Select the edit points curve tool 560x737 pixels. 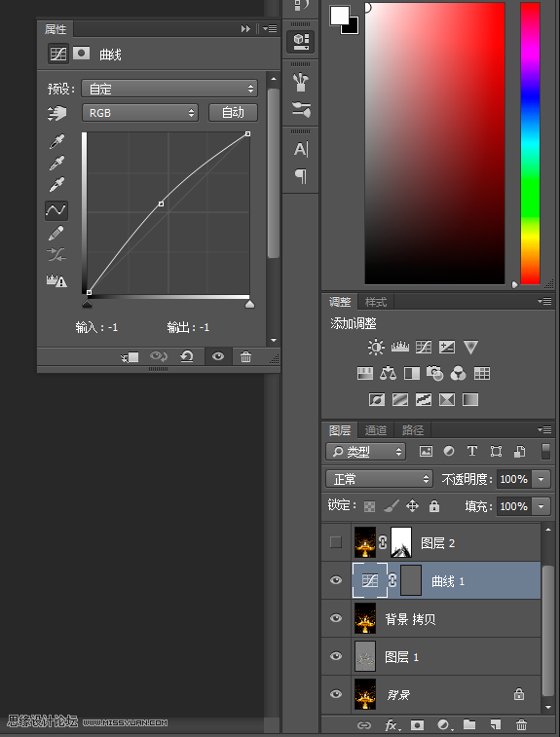56,210
